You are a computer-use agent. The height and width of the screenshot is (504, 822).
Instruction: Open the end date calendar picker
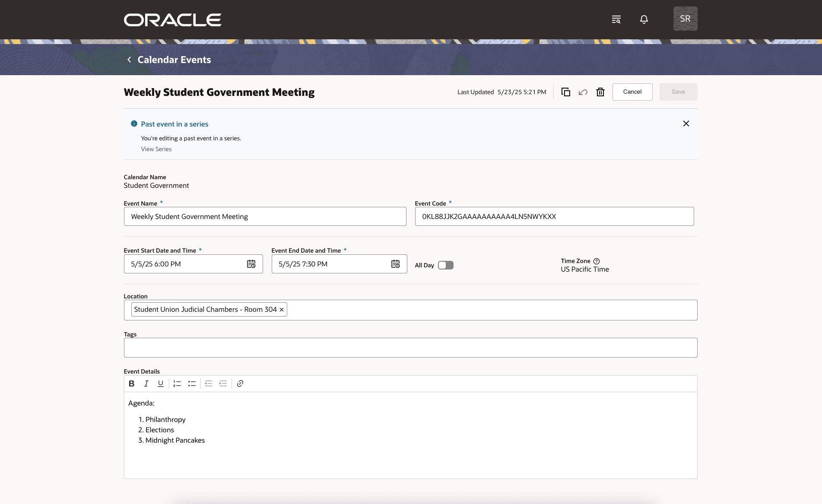coord(396,264)
